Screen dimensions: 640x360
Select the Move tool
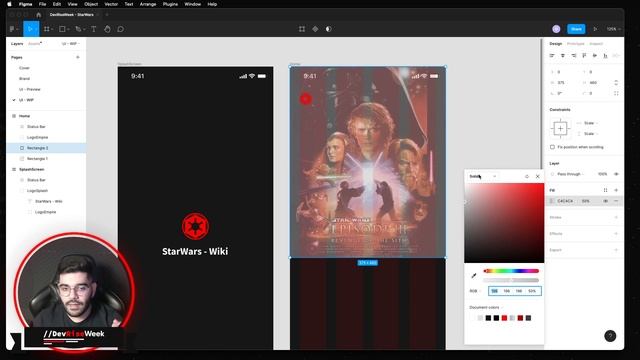(x=30, y=29)
